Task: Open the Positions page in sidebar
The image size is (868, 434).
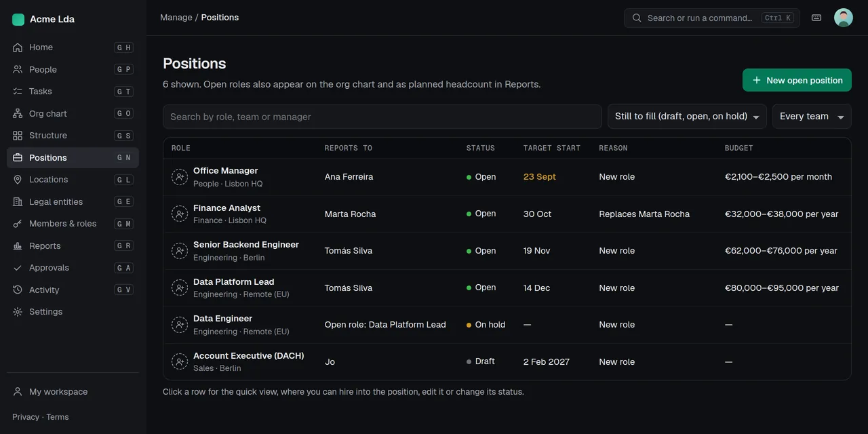Action: 73,157
